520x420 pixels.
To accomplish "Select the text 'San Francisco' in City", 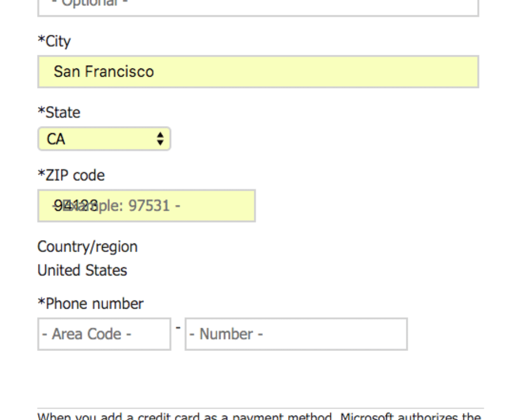I will (x=103, y=71).
